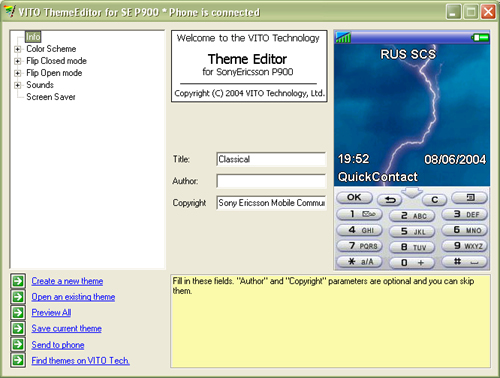
Task: Click the 4 GHI key on keypad
Action: (x=359, y=230)
